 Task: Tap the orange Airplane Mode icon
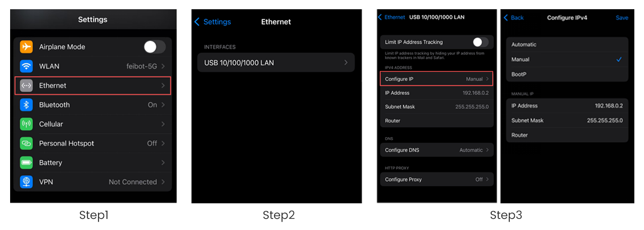pyautogui.click(x=26, y=47)
